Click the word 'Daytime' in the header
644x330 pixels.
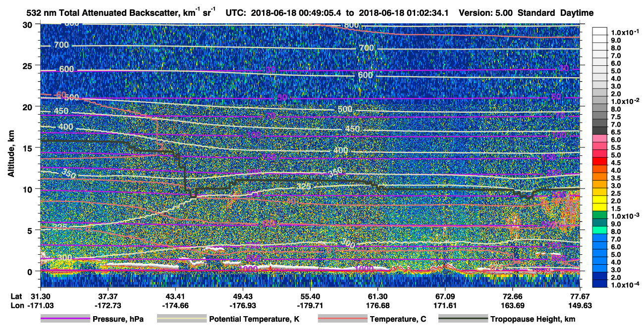(577, 13)
